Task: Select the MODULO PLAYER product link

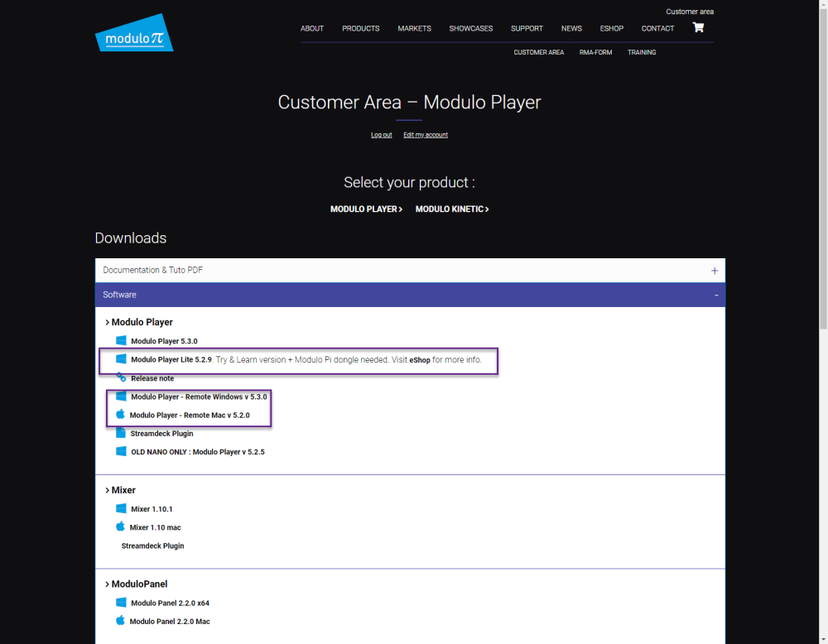Action: (367, 209)
